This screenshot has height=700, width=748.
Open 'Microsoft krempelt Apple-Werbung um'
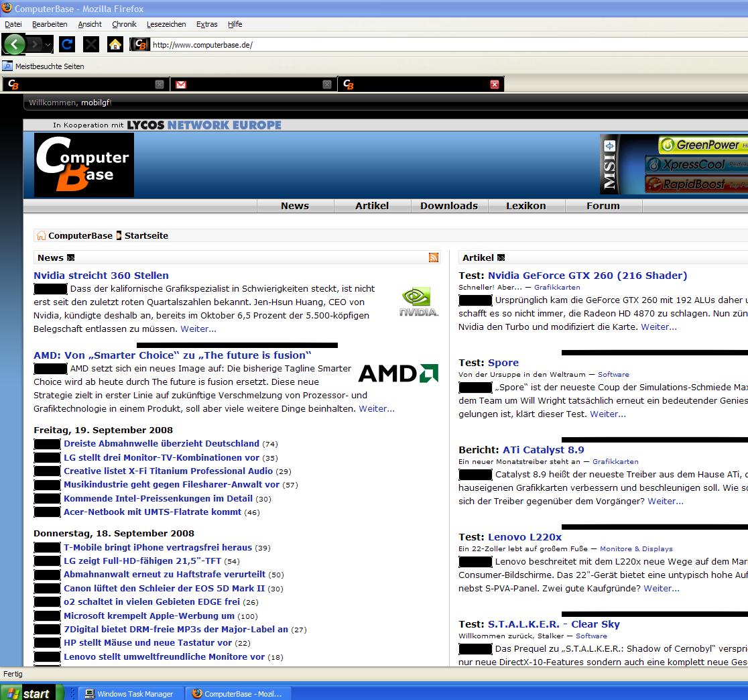(x=149, y=616)
